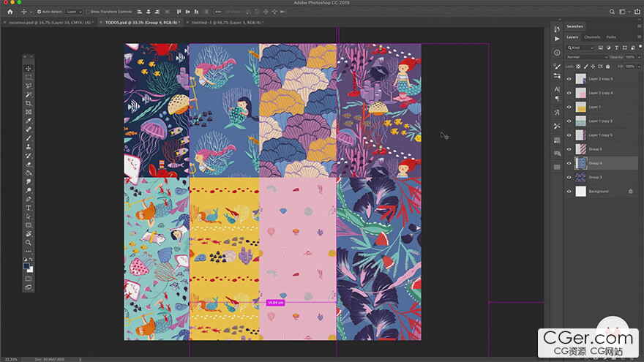Open the Properties panel info icon

(x=557, y=53)
